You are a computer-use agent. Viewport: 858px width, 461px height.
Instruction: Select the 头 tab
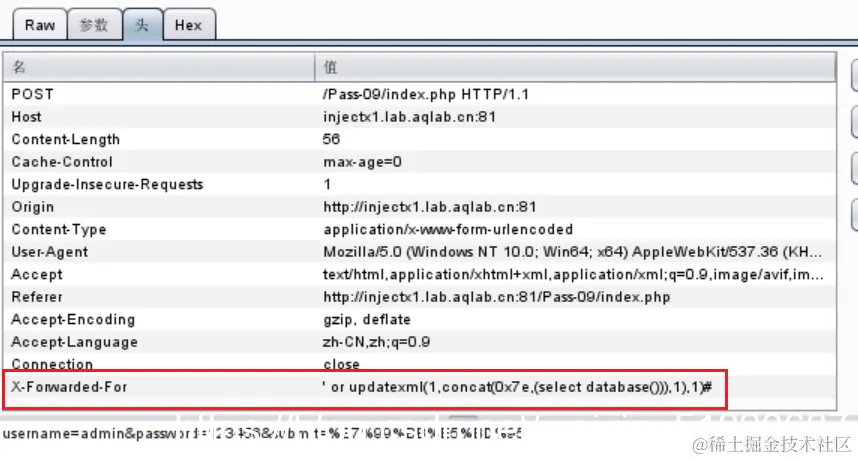click(142, 25)
